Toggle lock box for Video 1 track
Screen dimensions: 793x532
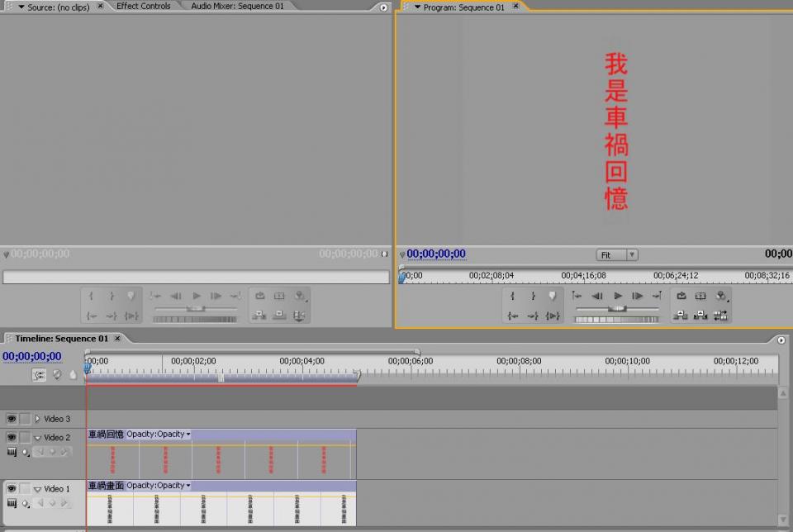tap(25, 488)
